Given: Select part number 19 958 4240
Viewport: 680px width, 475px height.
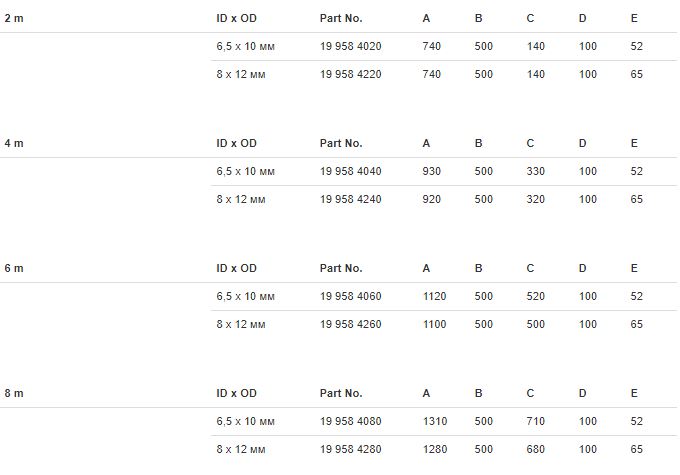Looking at the screenshot, I should pos(350,200).
